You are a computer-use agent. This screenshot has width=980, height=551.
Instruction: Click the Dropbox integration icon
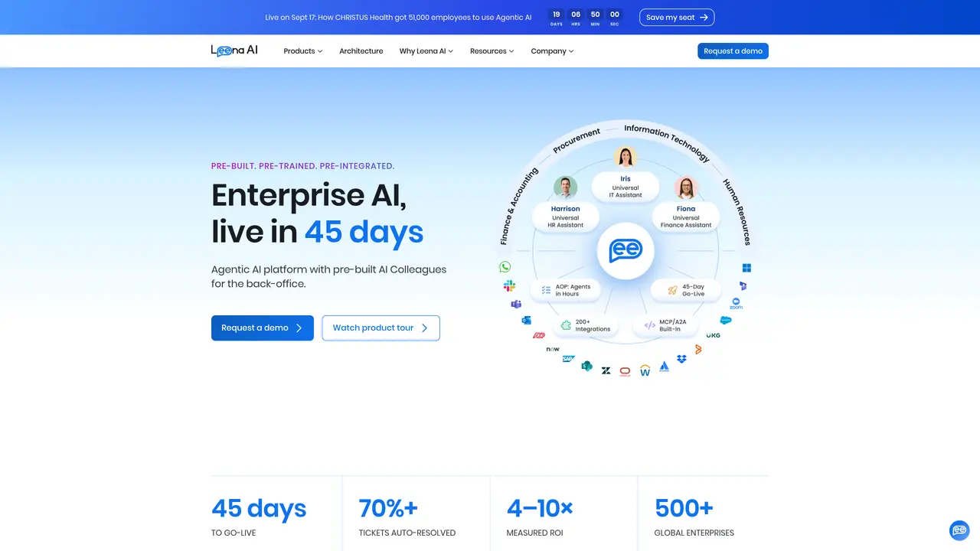tap(681, 359)
